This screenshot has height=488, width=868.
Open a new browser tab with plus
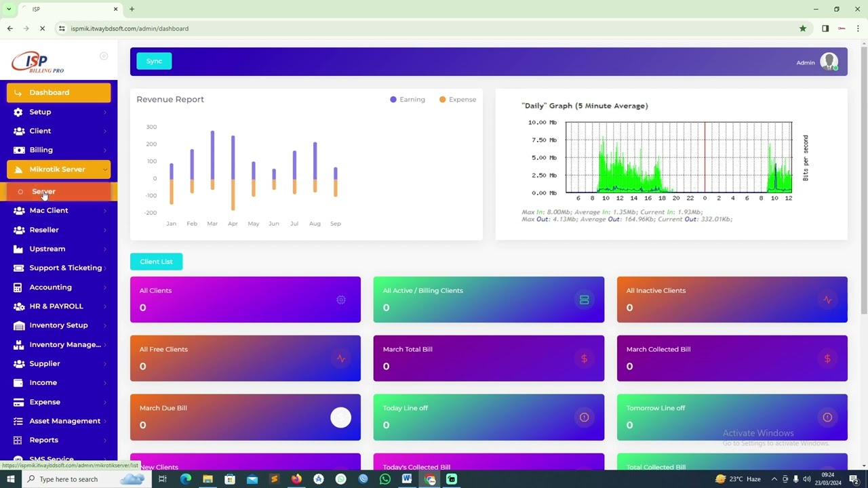132,9
